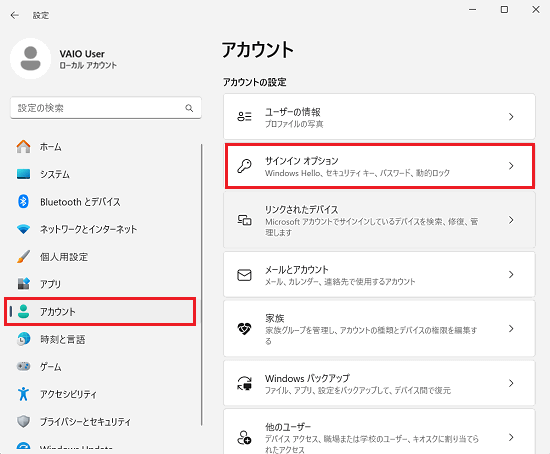The height and width of the screenshot is (454, 550).
Task: Click the key icon for サインイン オプション
Action: (244, 166)
